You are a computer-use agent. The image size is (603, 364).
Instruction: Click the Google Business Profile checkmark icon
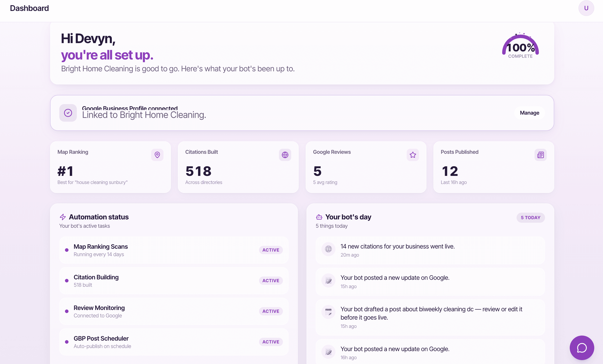(x=68, y=113)
